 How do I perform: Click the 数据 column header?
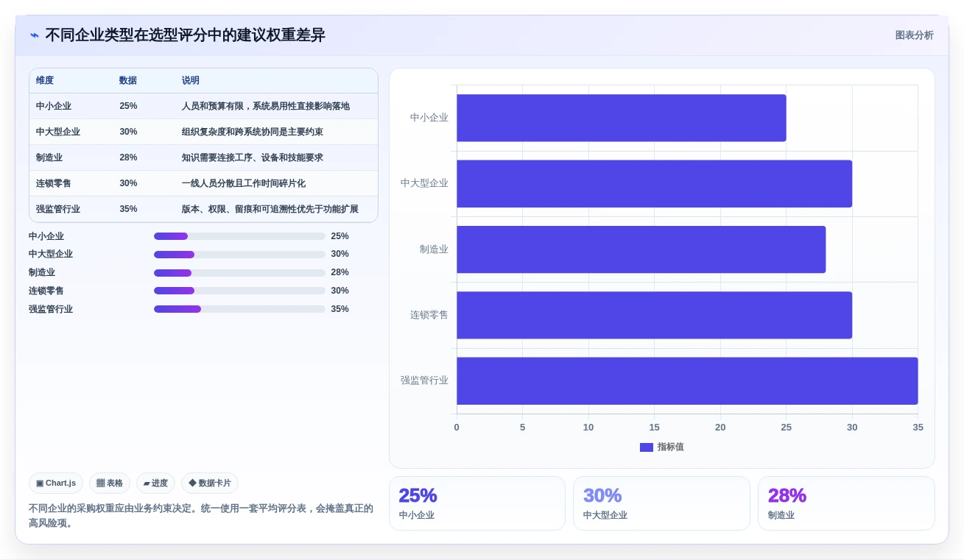(x=128, y=80)
